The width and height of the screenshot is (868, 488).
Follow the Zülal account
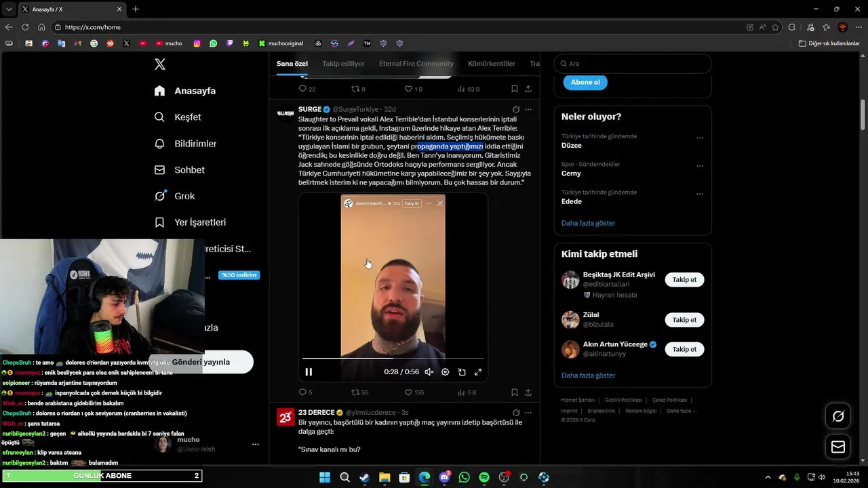point(684,320)
